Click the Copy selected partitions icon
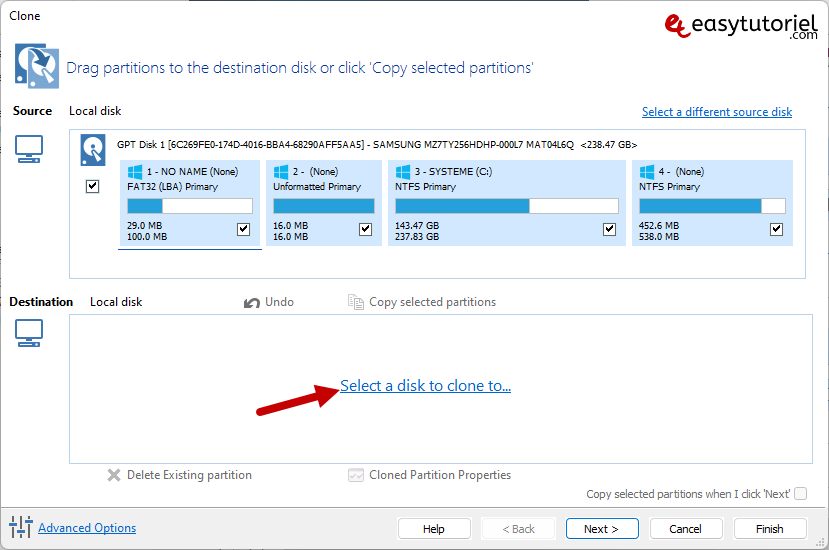Image resolution: width=829 pixels, height=550 pixels. pos(356,302)
